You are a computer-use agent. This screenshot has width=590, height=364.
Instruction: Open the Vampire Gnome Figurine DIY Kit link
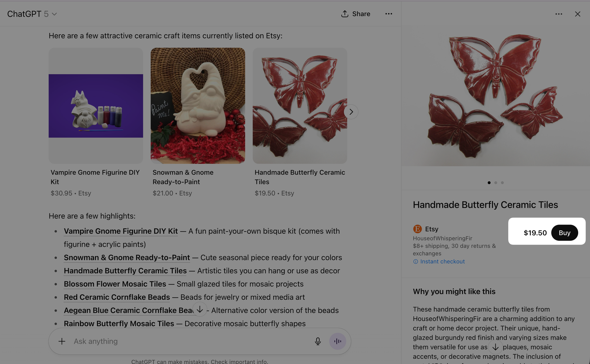point(121,231)
